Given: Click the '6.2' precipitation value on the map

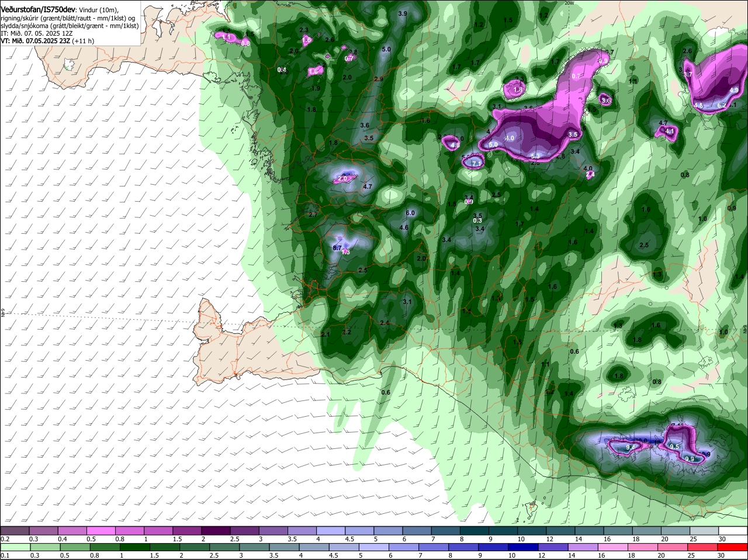Looking at the screenshot, I should [x=722, y=105].
